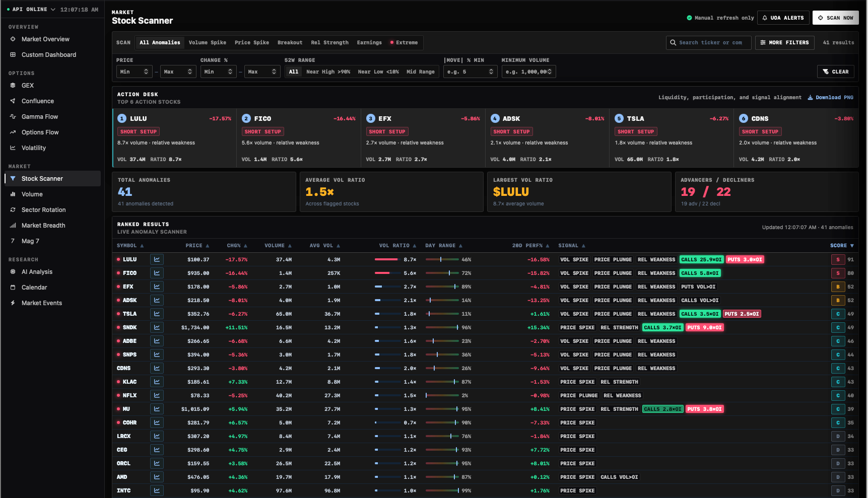Select Mid Range 52W filter
Screen dimensions: 868x498
tap(420, 72)
